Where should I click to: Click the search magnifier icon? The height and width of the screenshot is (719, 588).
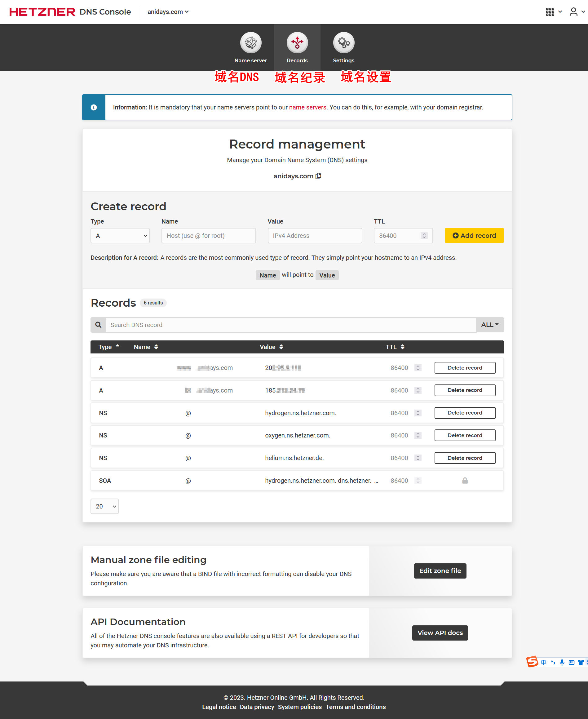[98, 325]
